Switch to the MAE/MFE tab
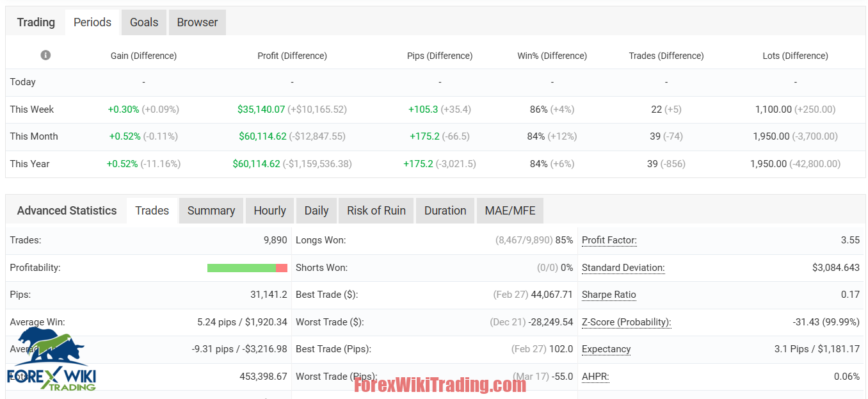The height and width of the screenshot is (399, 868). click(510, 211)
